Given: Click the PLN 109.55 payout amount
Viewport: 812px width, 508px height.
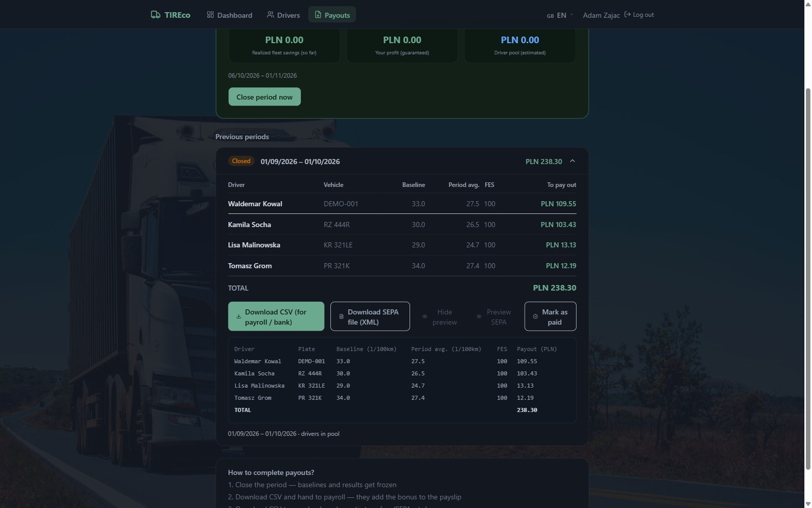Looking at the screenshot, I should [x=558, y=204].
